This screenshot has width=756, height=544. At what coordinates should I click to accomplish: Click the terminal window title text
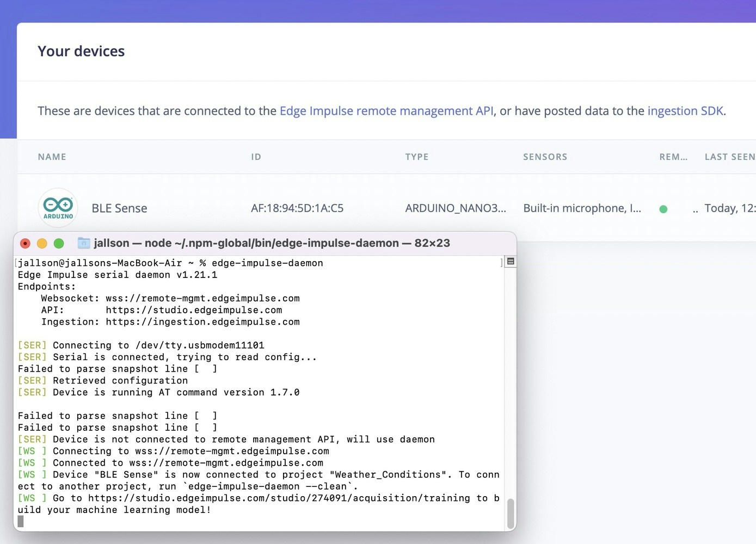click(x=272, y=243)
